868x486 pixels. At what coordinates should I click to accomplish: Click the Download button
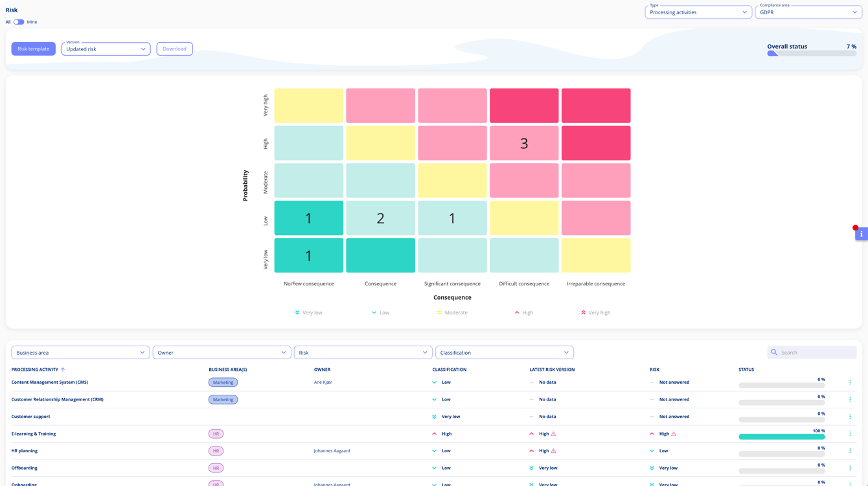174,49
